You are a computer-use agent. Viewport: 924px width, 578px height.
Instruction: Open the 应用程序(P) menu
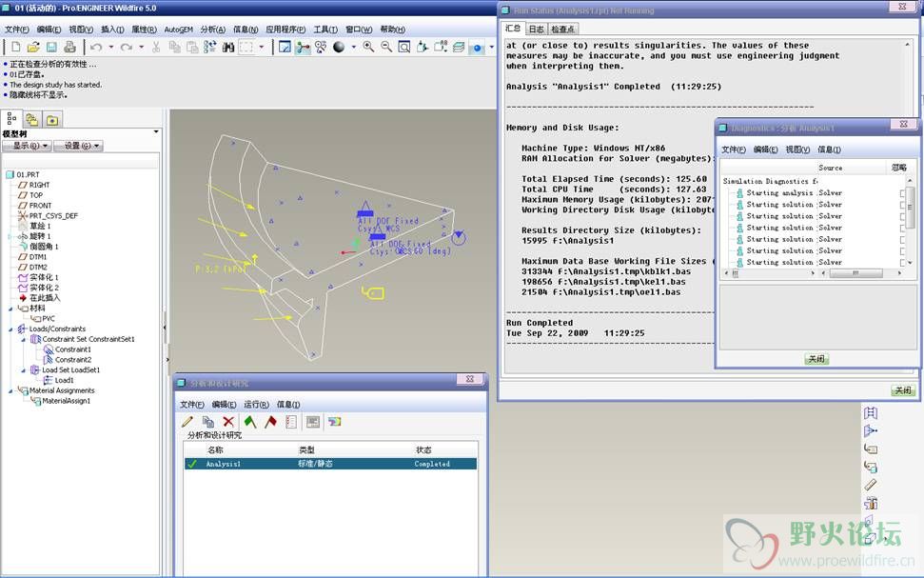pos(285,30)
